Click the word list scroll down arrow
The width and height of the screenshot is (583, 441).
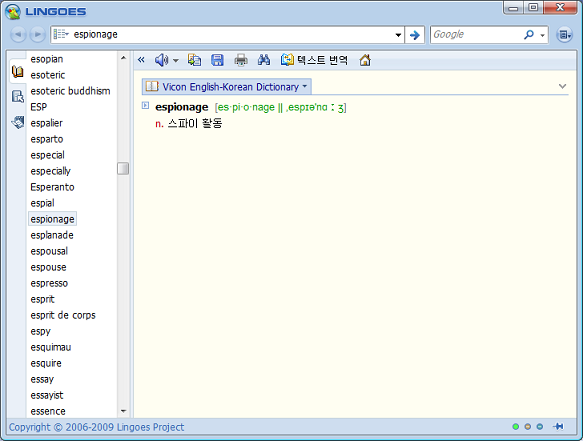[x=123, y=411]
